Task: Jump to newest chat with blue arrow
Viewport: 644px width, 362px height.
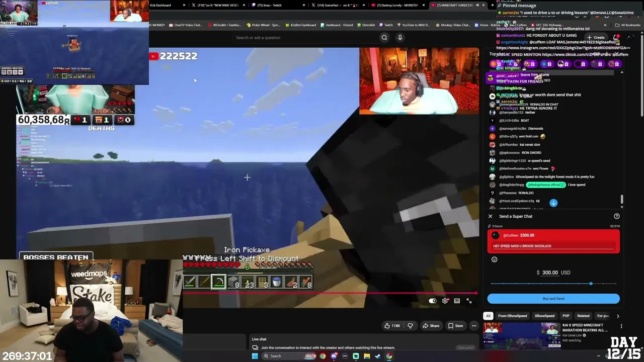Action: 553,203
